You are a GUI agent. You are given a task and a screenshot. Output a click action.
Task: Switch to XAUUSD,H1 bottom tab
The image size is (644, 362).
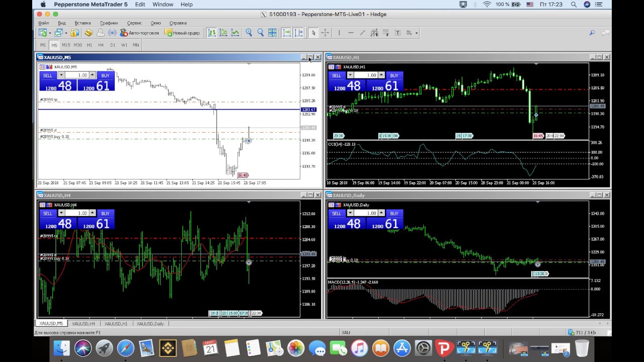[116, 324]
